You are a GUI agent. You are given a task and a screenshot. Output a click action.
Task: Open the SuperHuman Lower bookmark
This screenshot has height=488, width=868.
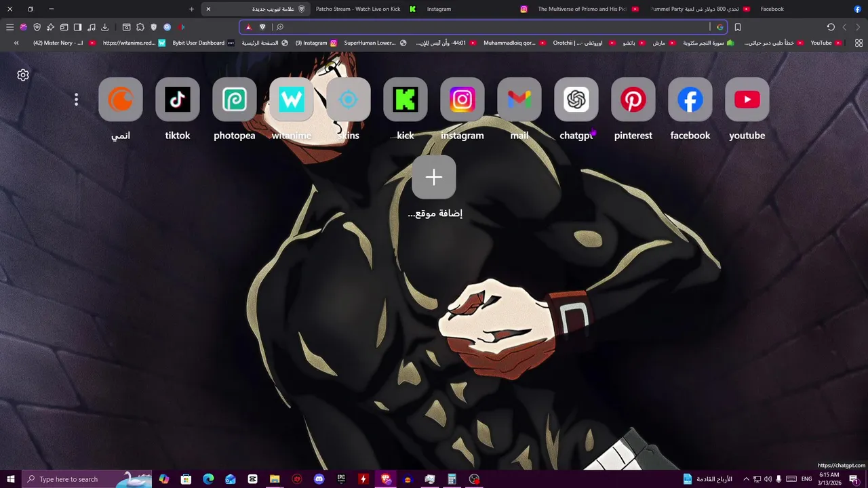[375, 43]
